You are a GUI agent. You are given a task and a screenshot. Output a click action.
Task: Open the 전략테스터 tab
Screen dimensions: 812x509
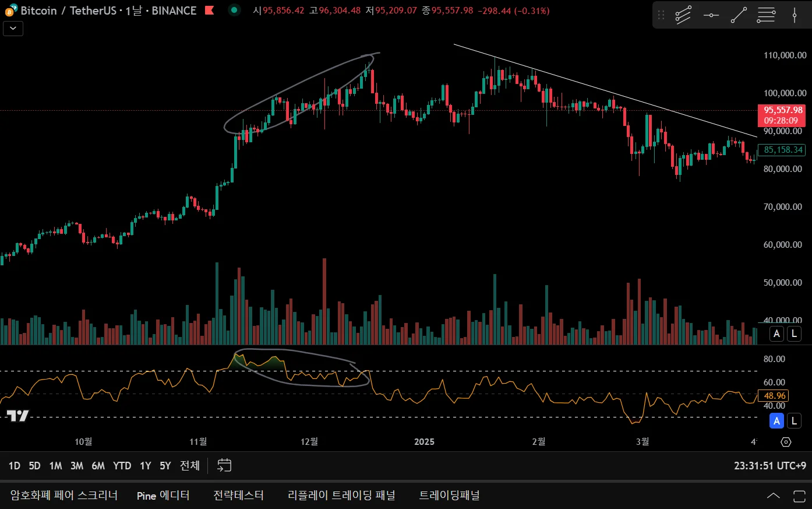(238, 496)
